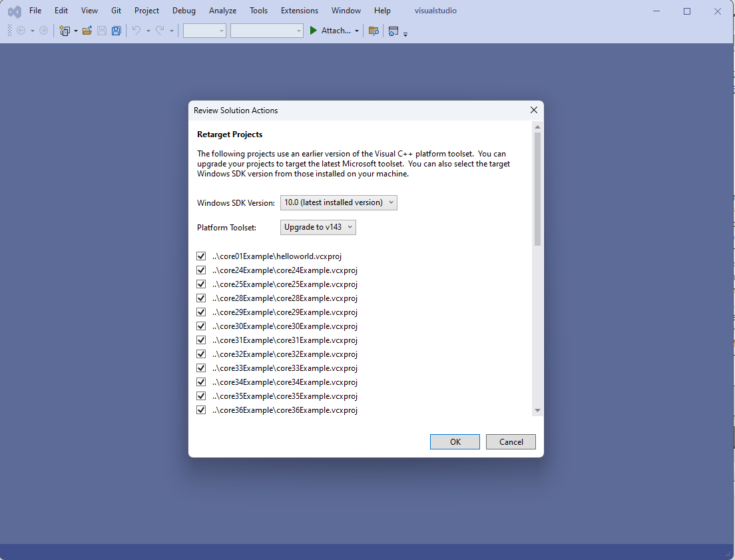The height and width of the screenshot is (560, 735).
Task: Uncheck core25Example.vcxproj checkbox
Action: (x=201, y=284)
